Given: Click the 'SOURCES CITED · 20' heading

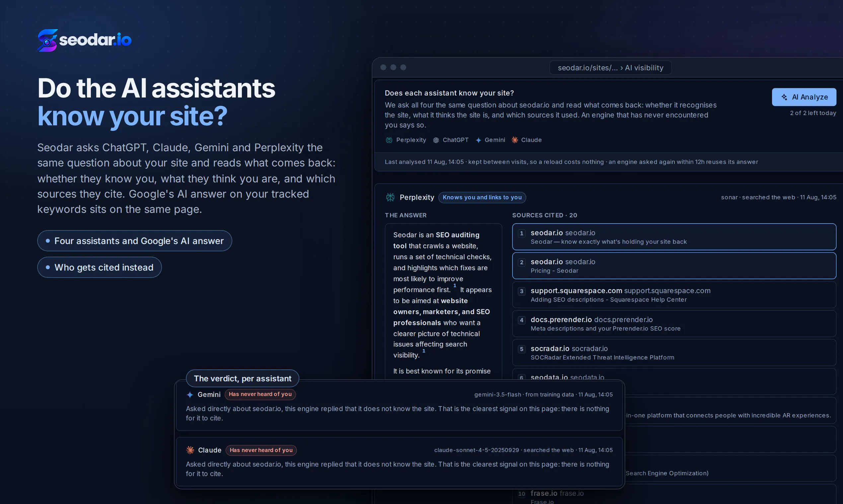Looking at the screenshot, I should 545,215.
